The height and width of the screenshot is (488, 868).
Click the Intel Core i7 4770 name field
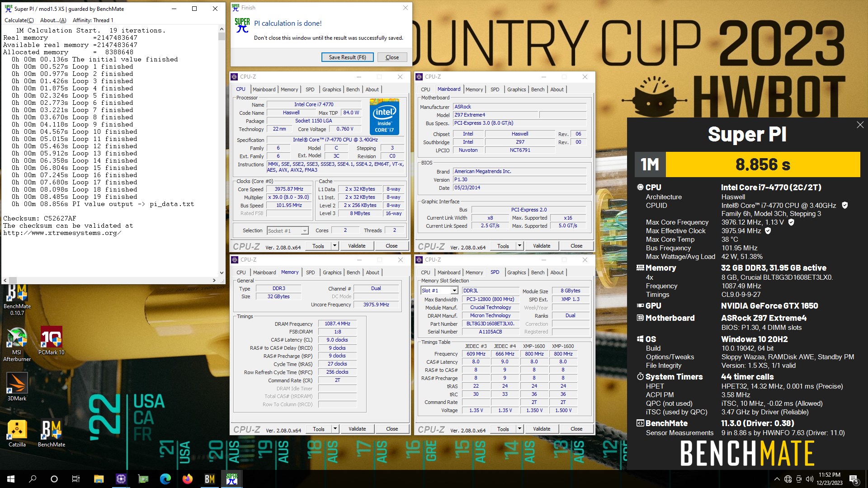[x=314, y=104]
